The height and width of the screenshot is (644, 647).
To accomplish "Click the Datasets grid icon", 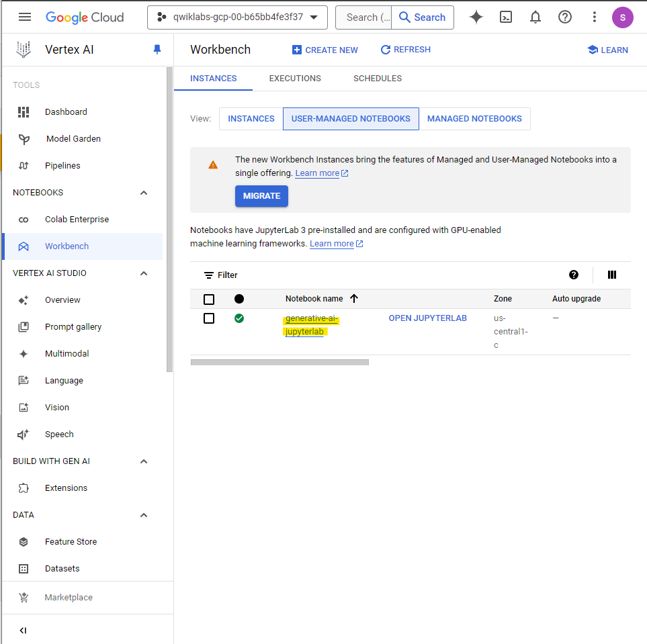I will coord(24,569).
